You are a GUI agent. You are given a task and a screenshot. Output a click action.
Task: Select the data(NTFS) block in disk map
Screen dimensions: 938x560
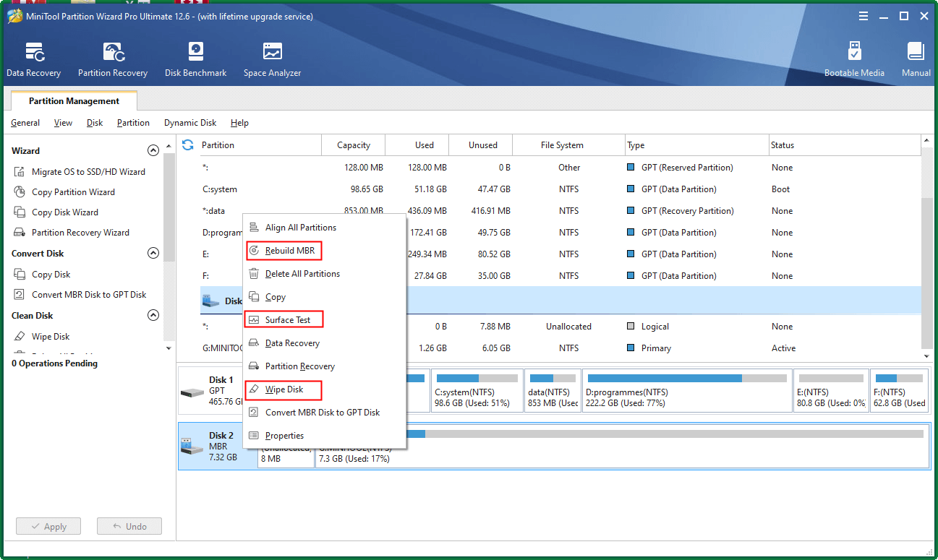click(x=552, y=391)
